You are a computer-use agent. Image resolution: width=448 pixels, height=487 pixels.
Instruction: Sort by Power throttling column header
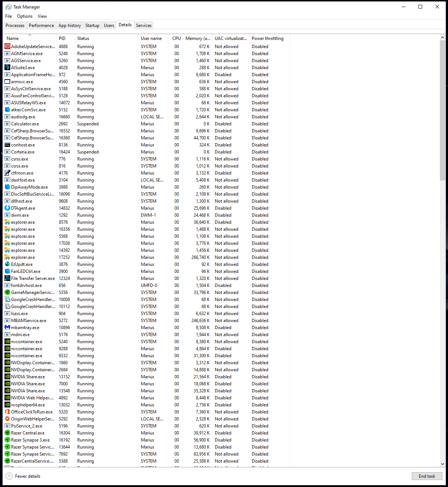pyautogui.click(x=269, y=38)
